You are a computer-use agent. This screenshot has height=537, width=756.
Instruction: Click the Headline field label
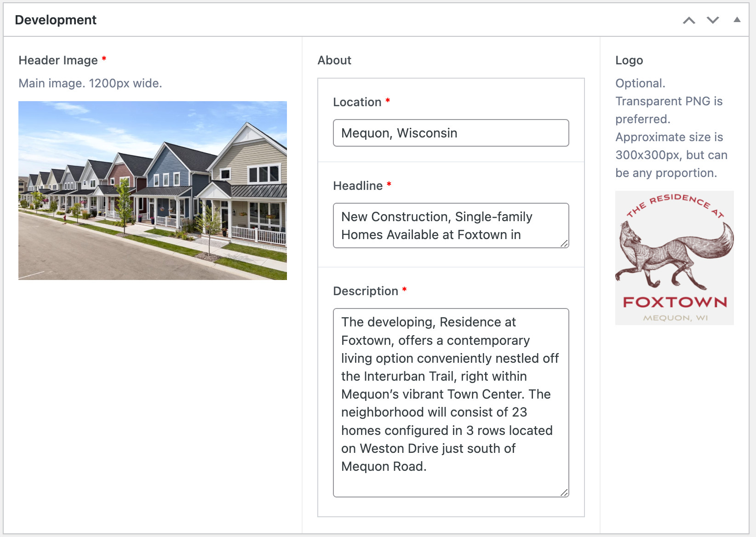(x=358, y=186)
